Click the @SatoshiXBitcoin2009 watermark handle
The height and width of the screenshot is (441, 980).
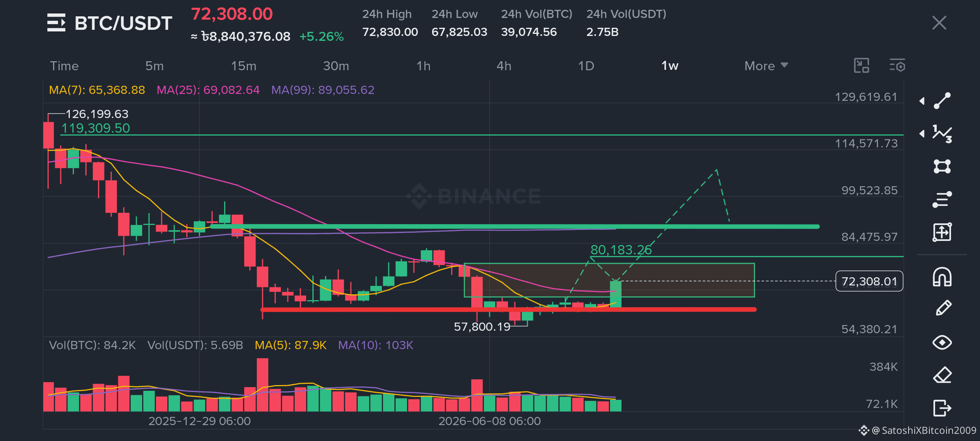924,430
